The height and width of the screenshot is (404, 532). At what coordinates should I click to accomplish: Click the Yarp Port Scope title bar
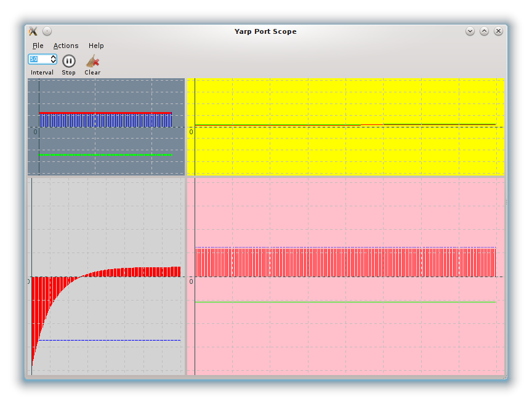click(265, 31)
